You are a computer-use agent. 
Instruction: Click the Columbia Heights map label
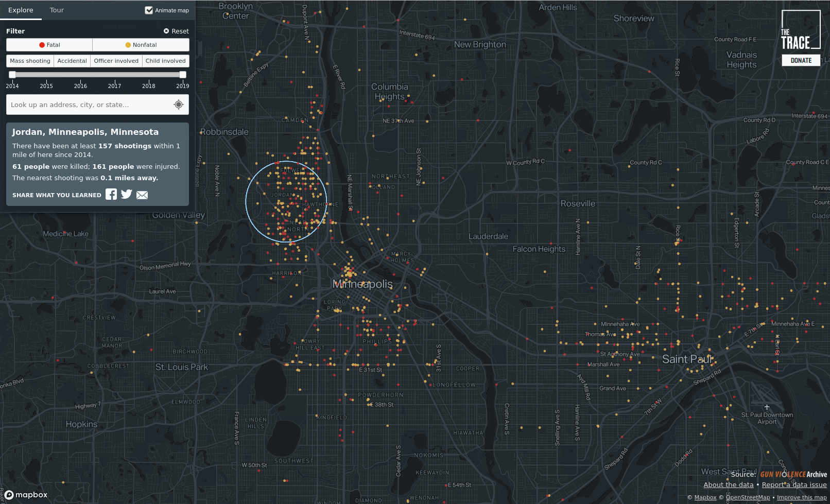point(390,92)
